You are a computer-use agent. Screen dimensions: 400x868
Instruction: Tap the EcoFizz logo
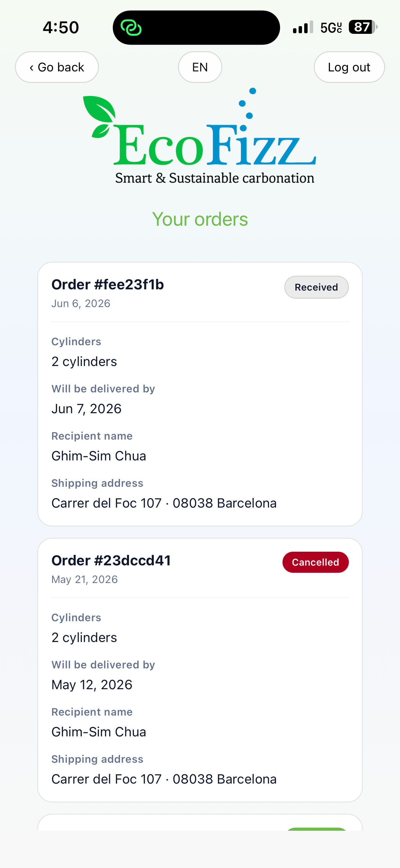coord(200,136)
